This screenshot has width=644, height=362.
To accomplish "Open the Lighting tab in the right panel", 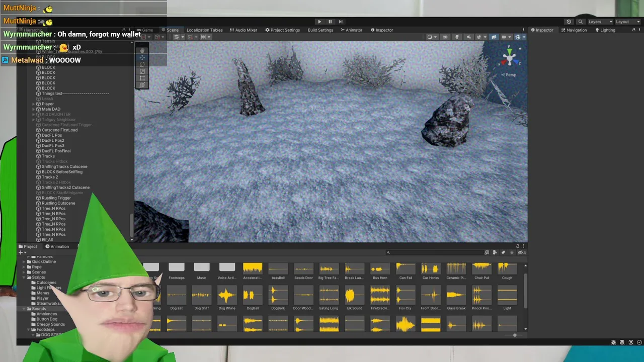I will (605, 30).
